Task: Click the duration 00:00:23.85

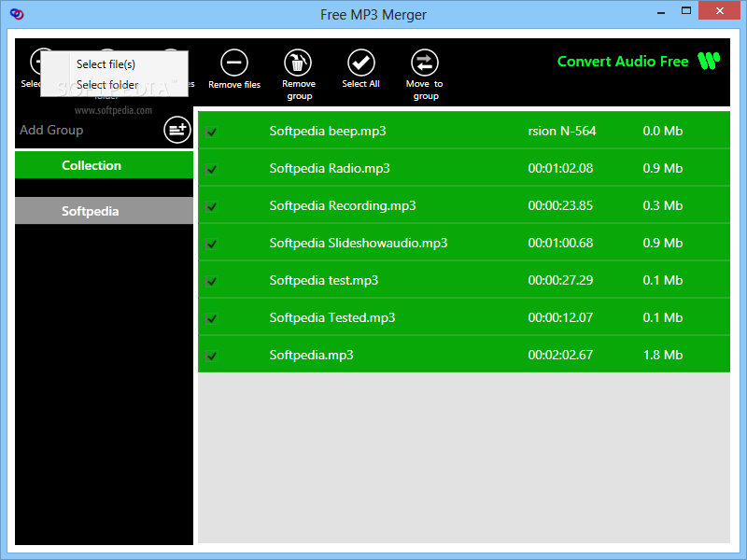Action: pyautogui.click(x=560, y=205)
